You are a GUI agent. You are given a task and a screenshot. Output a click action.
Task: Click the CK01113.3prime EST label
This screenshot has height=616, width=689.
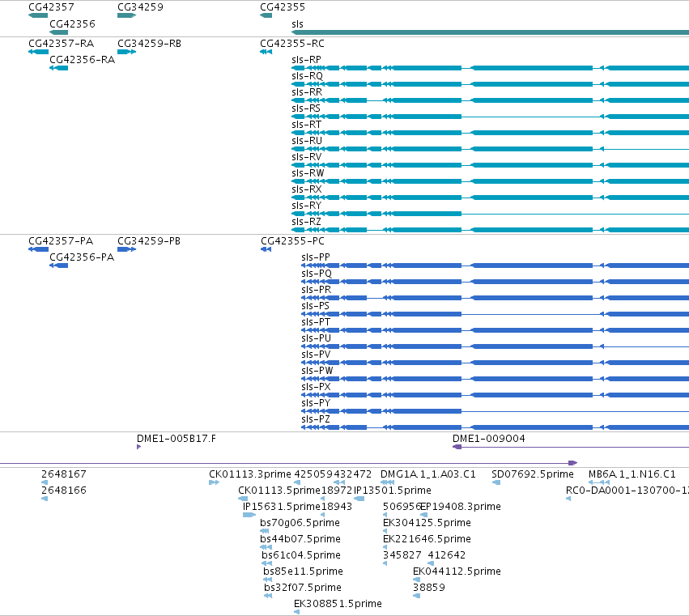coord(250,474)
